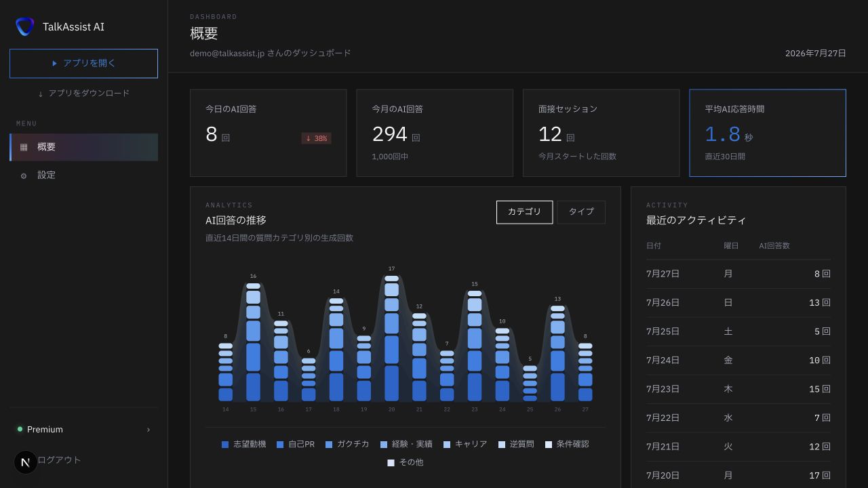Toggle the その他 legend swatch
This screenshot has width=868, height=488.
pyautogui.click(x=391, y=463)
